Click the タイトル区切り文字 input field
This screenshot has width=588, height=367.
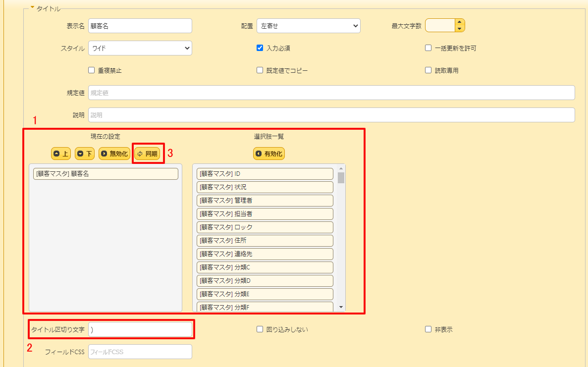click(x=140, y=329)
